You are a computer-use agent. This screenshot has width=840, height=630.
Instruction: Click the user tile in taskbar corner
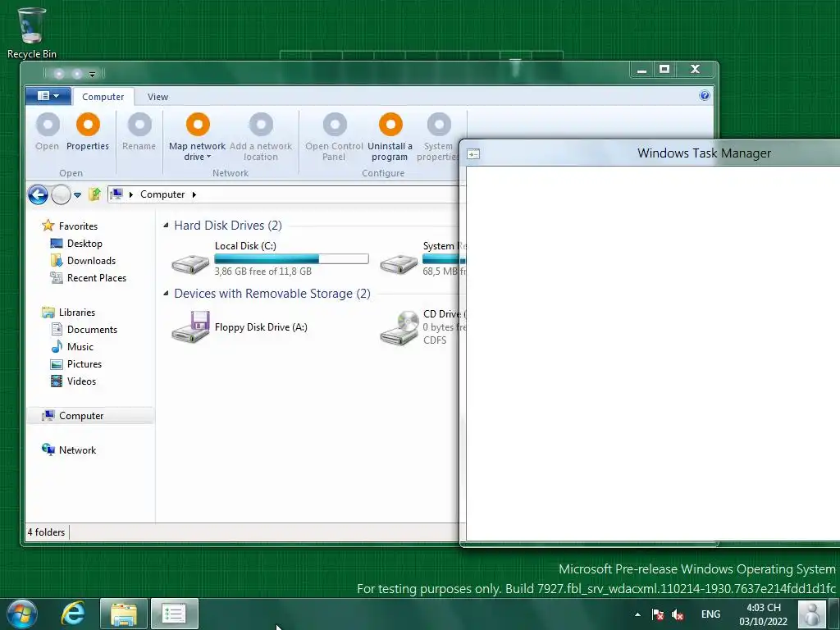[812, 614]
